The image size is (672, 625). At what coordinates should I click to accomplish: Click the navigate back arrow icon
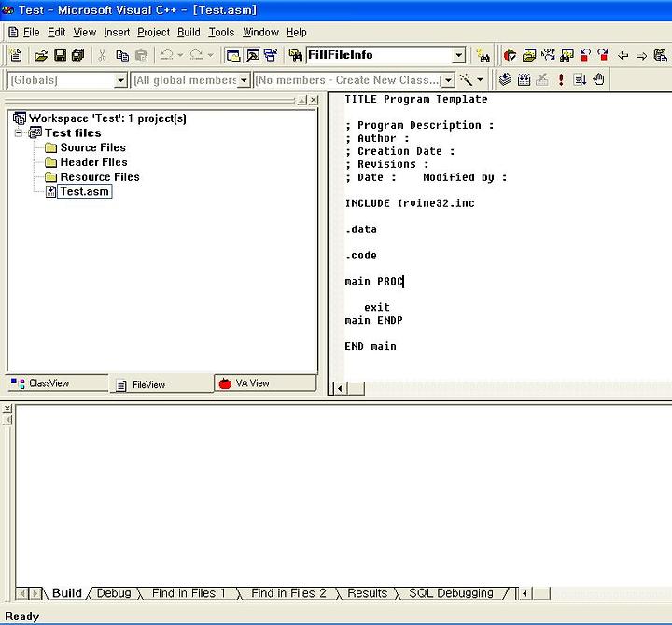623,56
